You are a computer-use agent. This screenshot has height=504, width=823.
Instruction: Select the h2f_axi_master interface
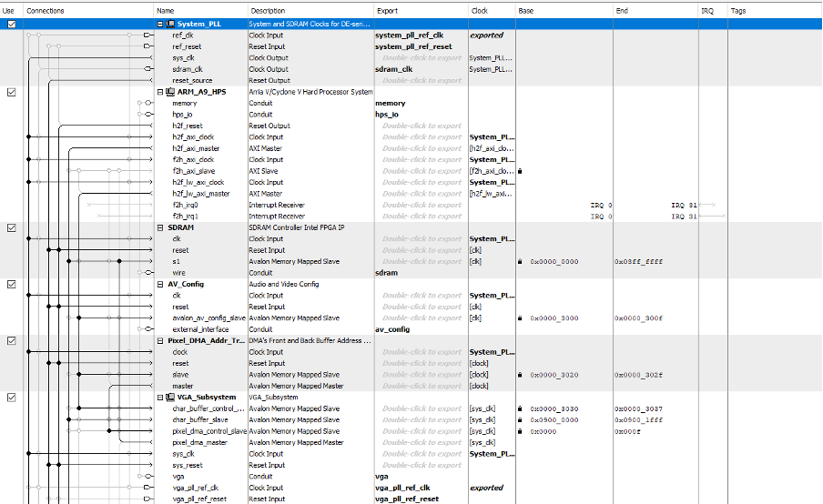pos(196,148)
